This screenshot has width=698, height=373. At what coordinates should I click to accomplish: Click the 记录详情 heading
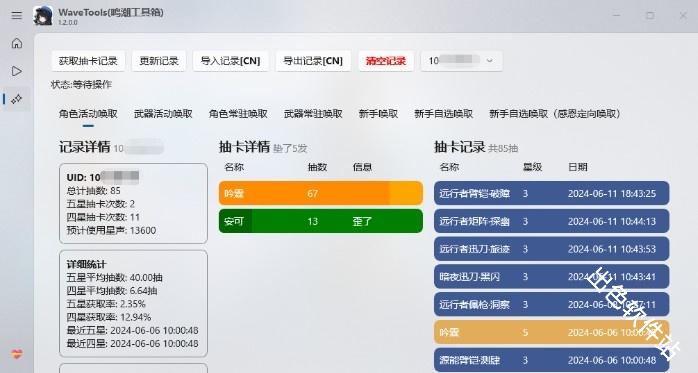coord(85,147)
